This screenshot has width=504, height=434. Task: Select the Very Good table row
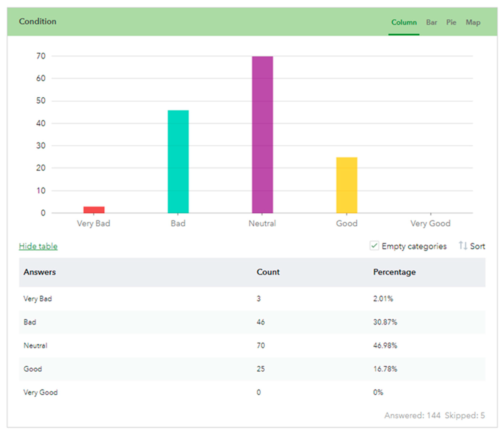click(40, 392)
